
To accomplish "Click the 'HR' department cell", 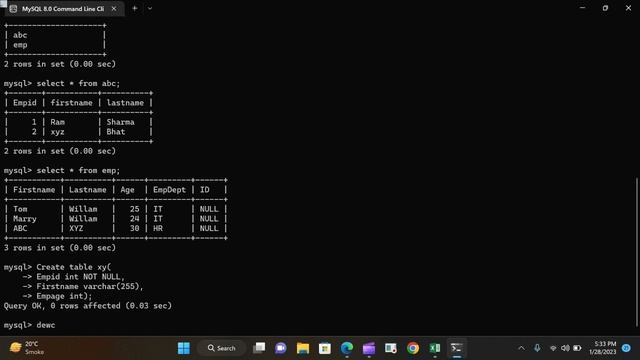I will 158,228.
